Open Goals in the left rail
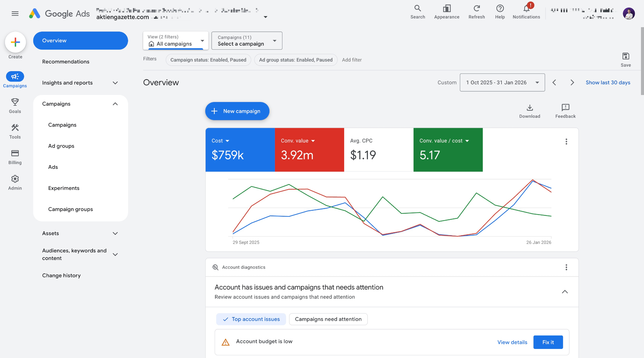This screenshot has height=358, width=644. (15, 106)
